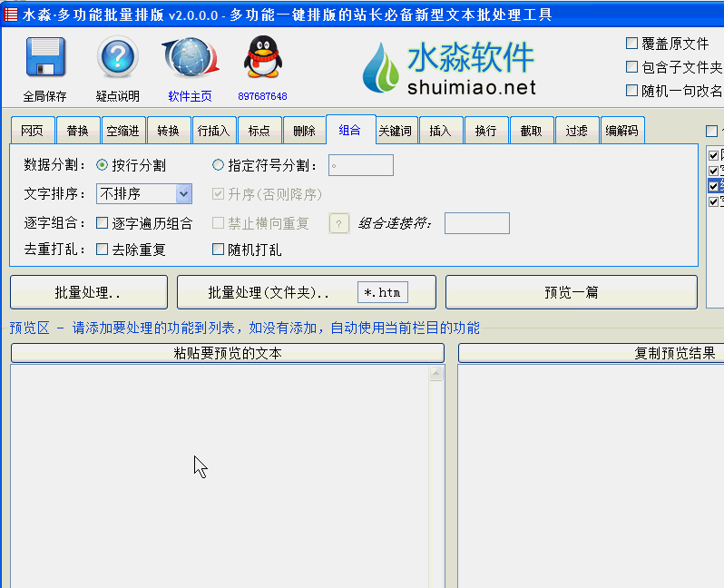Enable the 随机打乱 checkbox
The width and height of the screenshot is (724, 588).
point(218,250)
